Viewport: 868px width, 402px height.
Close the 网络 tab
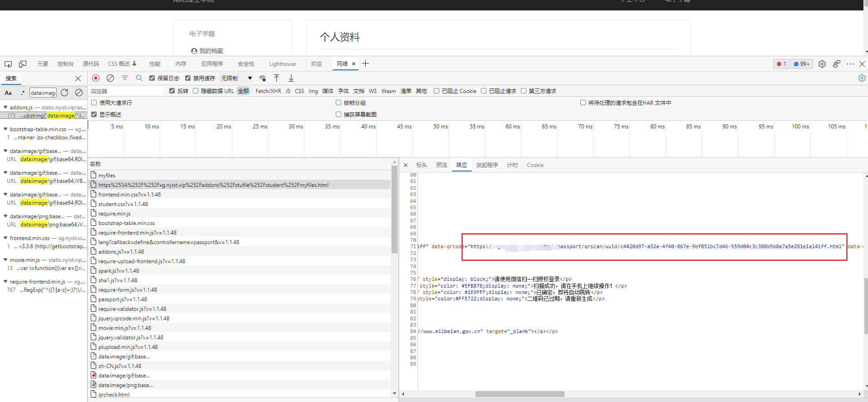point(353,64)
